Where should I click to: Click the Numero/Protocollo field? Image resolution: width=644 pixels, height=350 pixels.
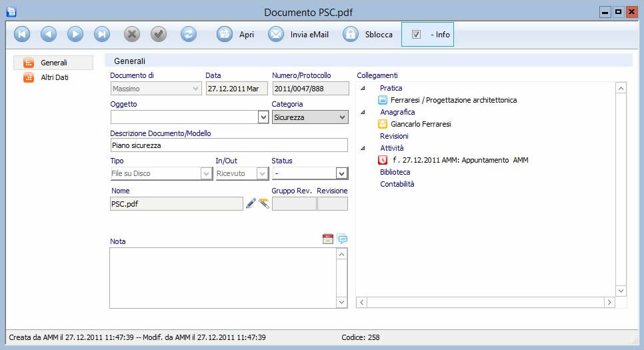click(x=311, y=89)
